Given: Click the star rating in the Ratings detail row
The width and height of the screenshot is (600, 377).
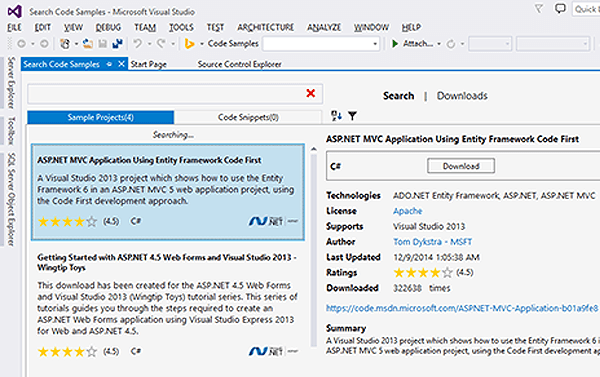Looking at the screenshot, I should point(423,273).
